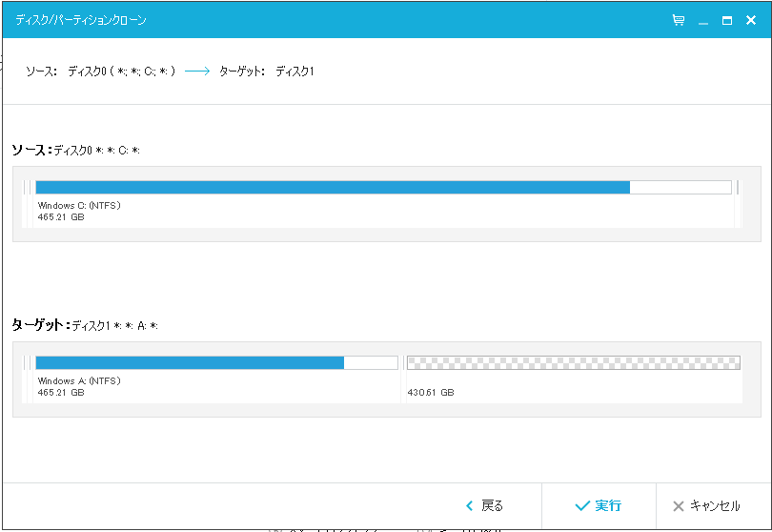772x532 pixels.
Task: Cancel with the キャンセル button
Action: [706, 506]
